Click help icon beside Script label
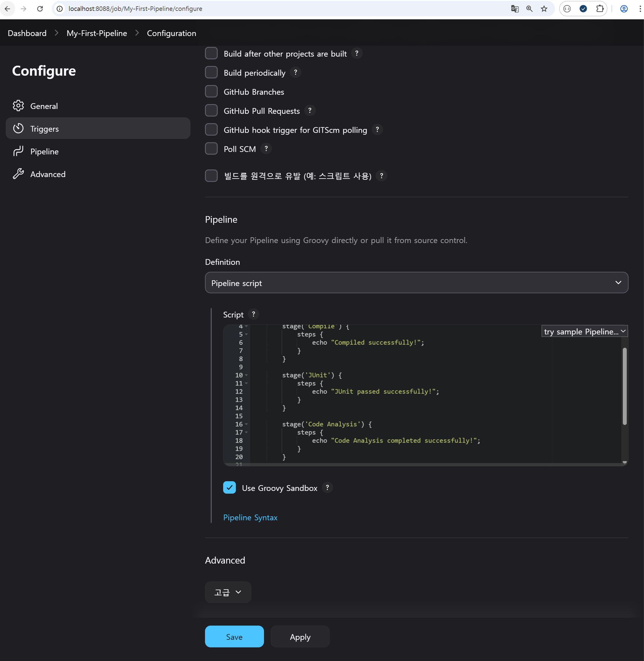644x661 pixels. click(253, 314)
